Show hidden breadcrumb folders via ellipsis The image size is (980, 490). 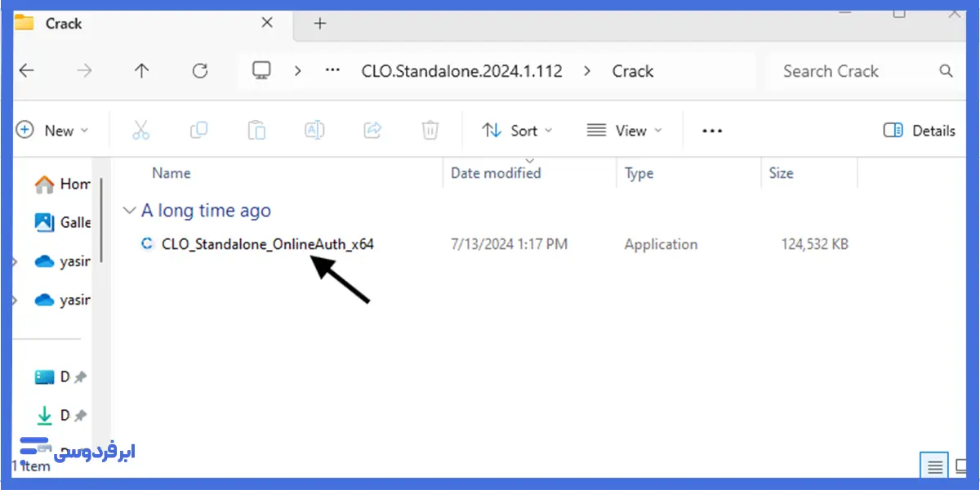[332, 71]
